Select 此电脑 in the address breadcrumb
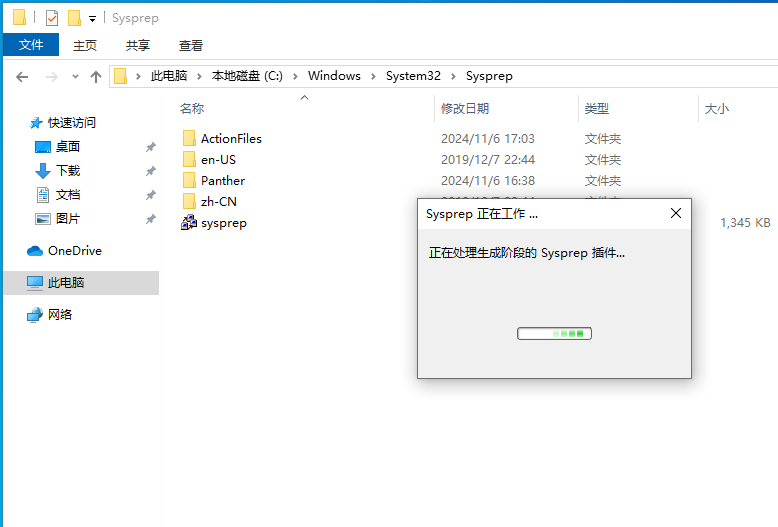778x527 pixels. [x=169, y=76]
